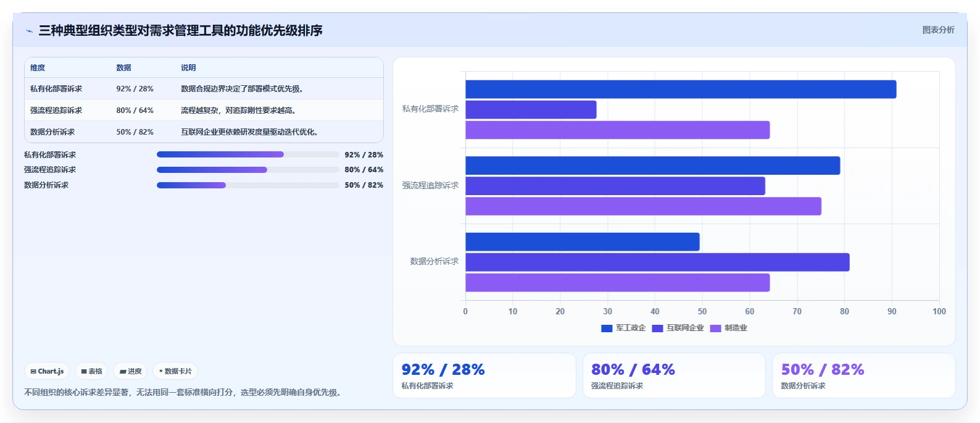The image size is (980, 423).
Task: Click 互联网企业 bar in 强流程追踪诉求 group
Action: [x=615, y=186]
